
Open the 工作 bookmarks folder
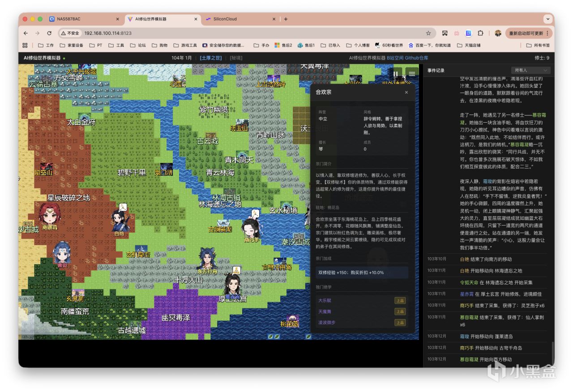46,45
